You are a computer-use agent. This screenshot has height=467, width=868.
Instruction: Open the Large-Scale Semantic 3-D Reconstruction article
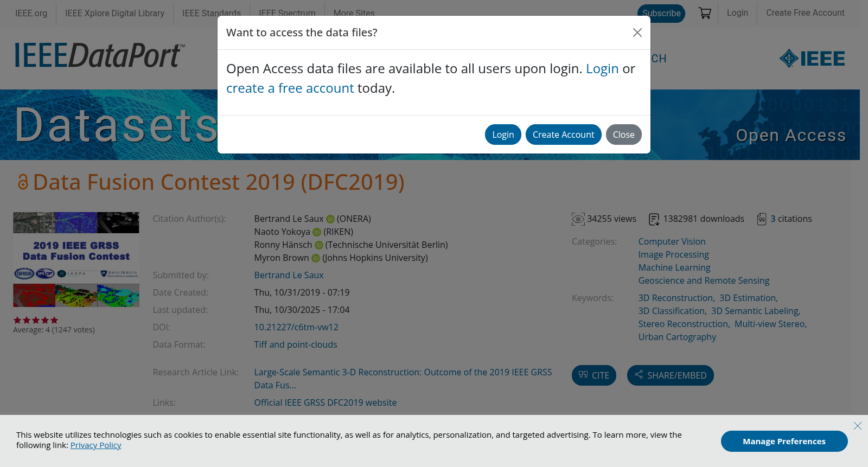point(403,379)
